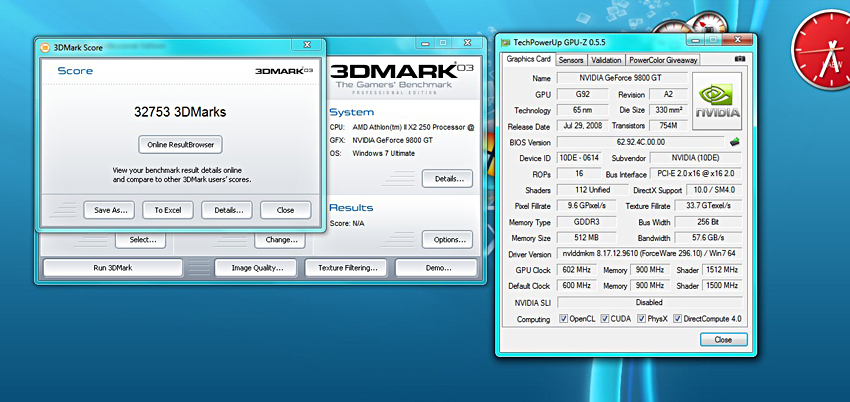Click the Texture Fillrate field 33.7 GTexel/s
This screenshot has height=402, width=850.
point(708,206)
